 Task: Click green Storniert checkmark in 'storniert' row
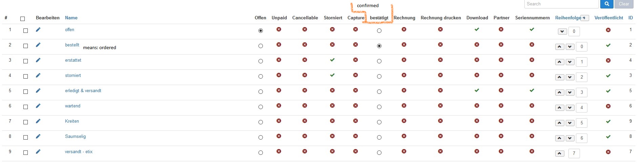click(x=332, y=75)
